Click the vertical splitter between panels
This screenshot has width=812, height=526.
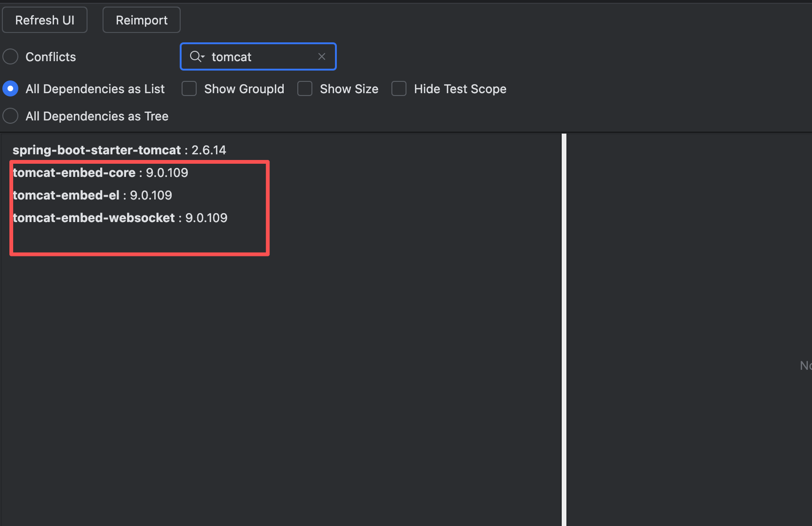564,329
